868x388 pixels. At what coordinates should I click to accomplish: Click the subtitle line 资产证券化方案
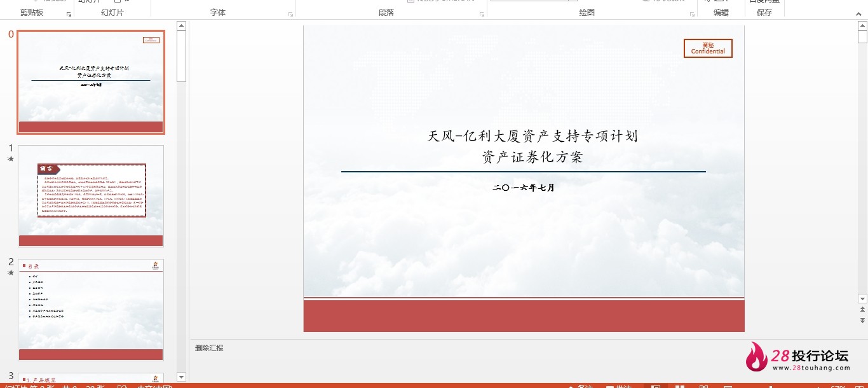pyautogui.click(x=532, y=157)
